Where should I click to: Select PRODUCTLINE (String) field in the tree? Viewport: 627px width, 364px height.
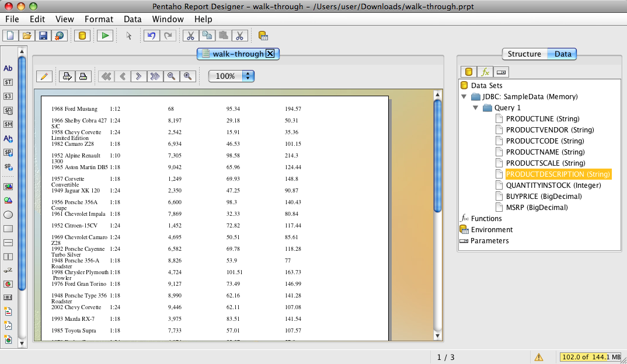(542, 118)
